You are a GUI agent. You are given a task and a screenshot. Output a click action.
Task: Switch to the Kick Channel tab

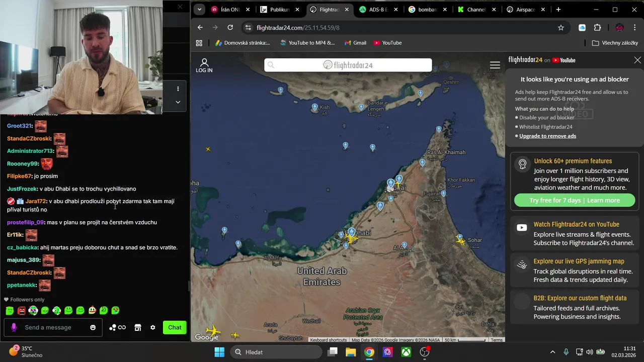pyautogui.click(x=475, y=10)
